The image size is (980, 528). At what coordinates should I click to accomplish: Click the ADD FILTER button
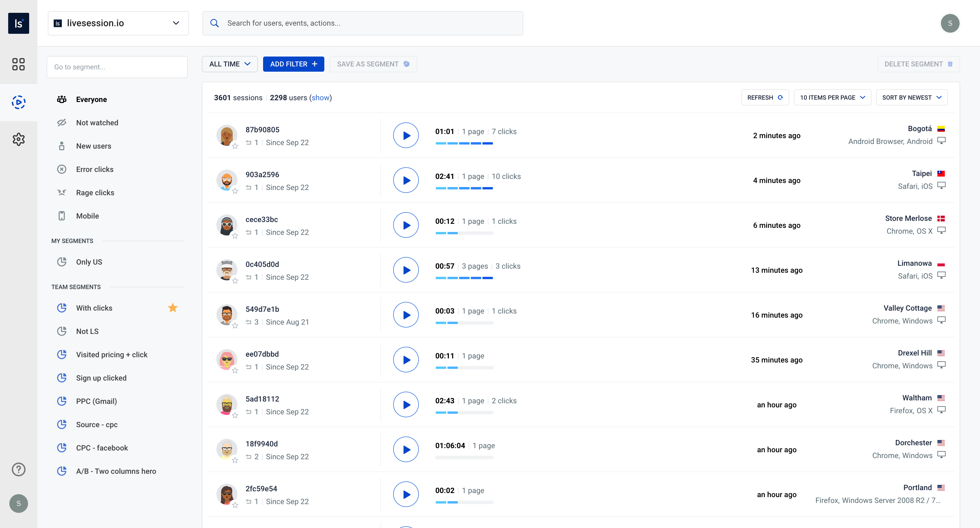click(293, 64)
